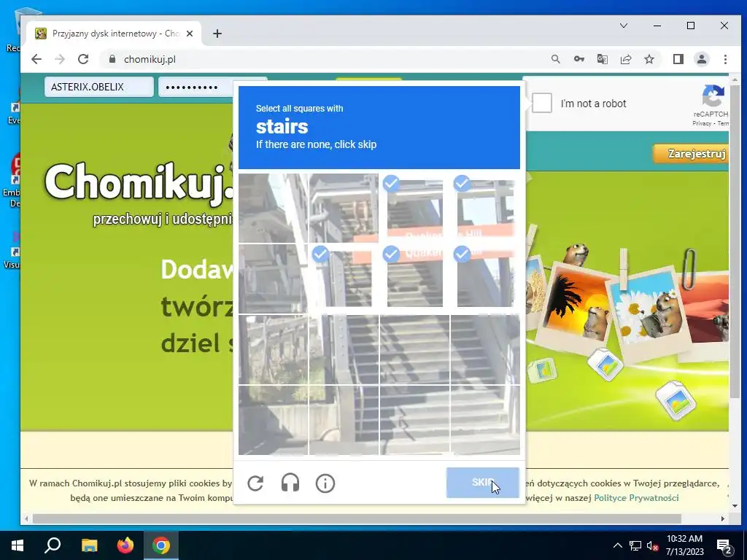The width and height of the screenshot is (747, 560).
Task: Open reCAPTCHA Privacy link
Action: (701, 123)
